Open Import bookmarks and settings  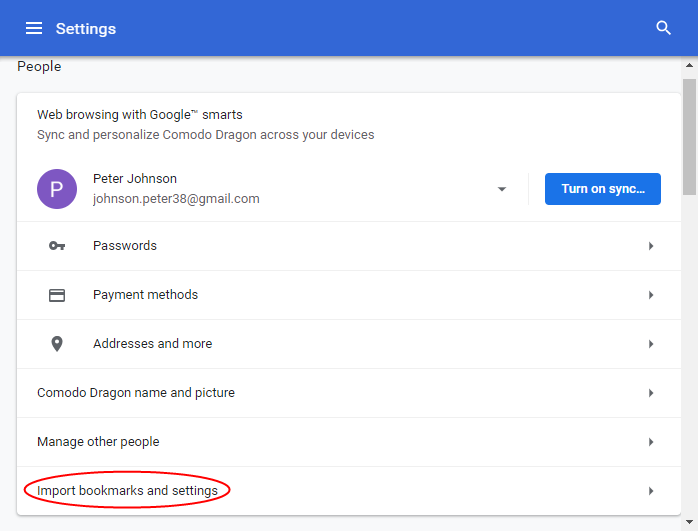tap(349, 491)
